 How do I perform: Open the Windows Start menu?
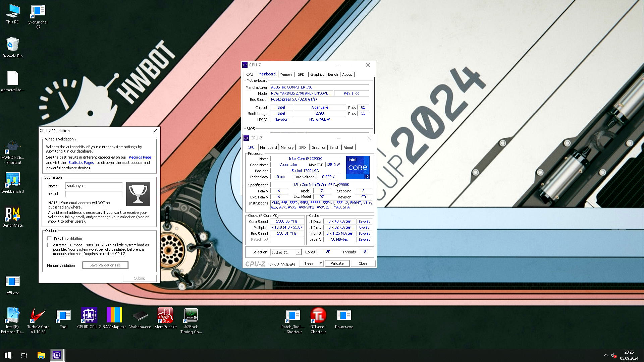[8, 355]
